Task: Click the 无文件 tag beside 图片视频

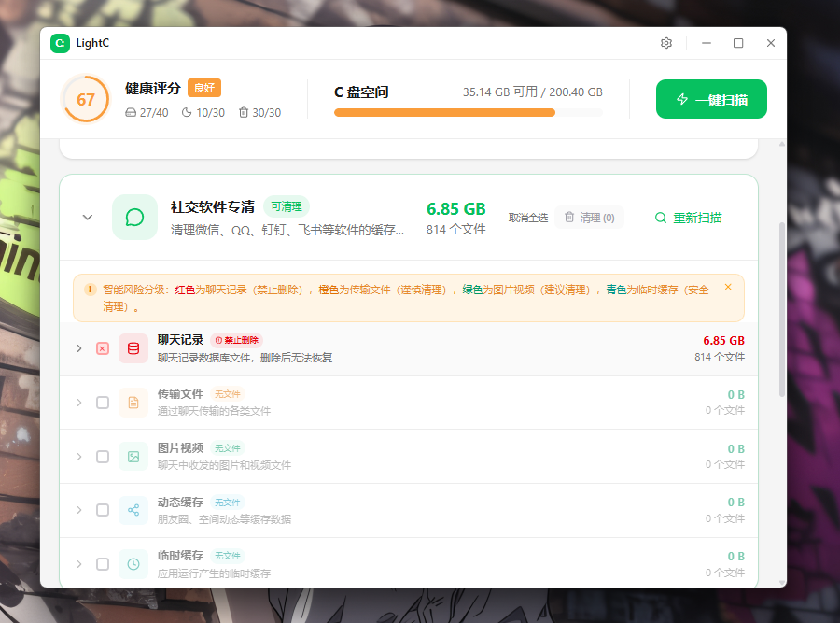Action: [228, 448]
